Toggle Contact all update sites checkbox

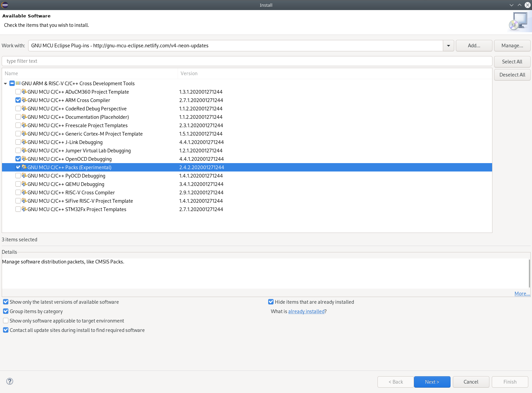[6, 330]
